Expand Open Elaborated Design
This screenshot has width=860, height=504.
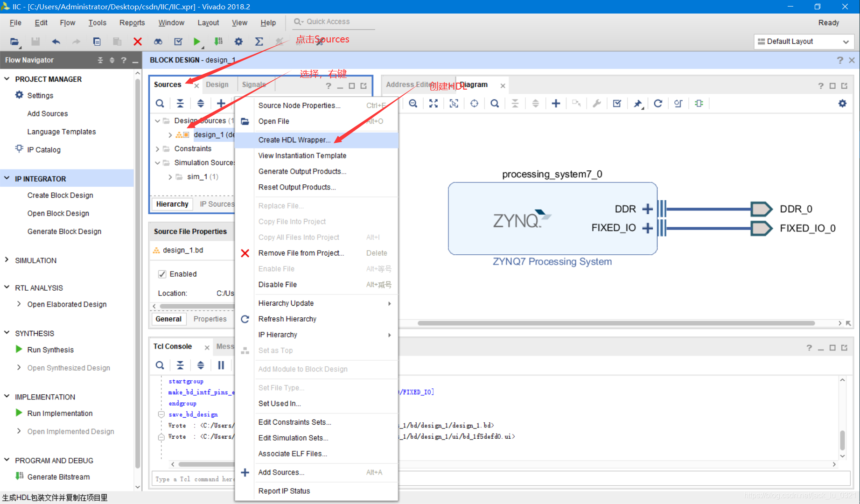tap(19, 304)
